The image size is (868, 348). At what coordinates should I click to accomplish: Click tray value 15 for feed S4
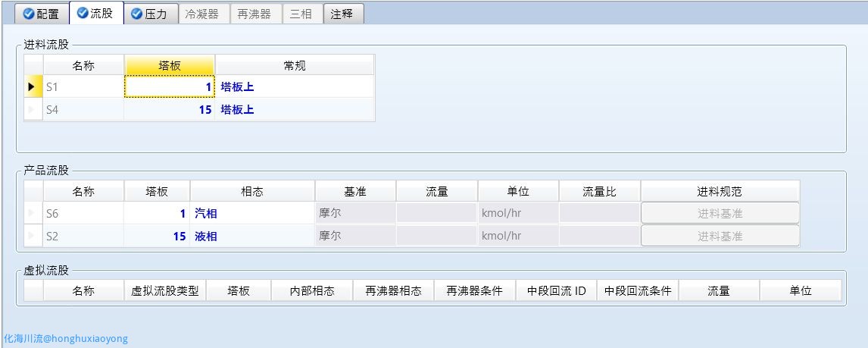[170, 110]
